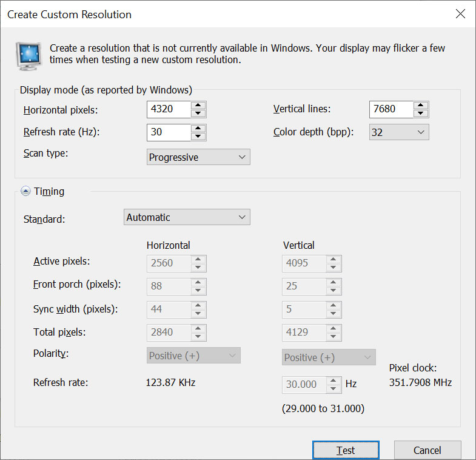Raise the Refresh rate (Hz) value

point(199,128)
